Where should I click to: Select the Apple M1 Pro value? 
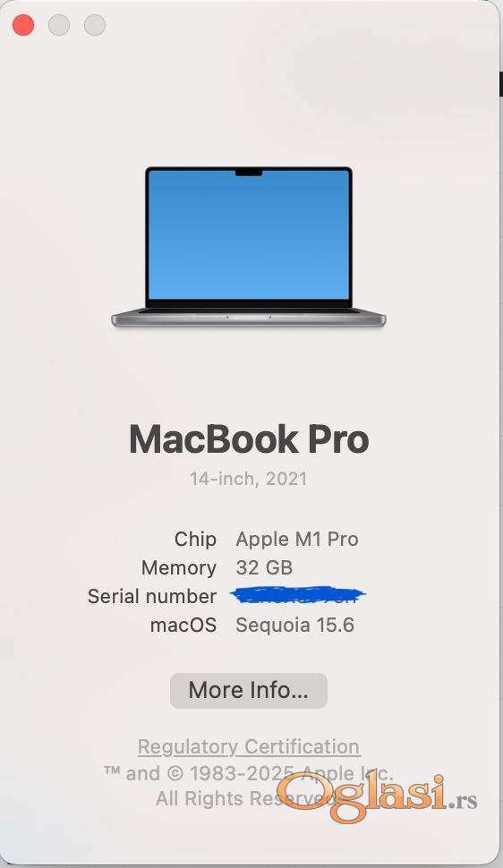pos(297,540)
